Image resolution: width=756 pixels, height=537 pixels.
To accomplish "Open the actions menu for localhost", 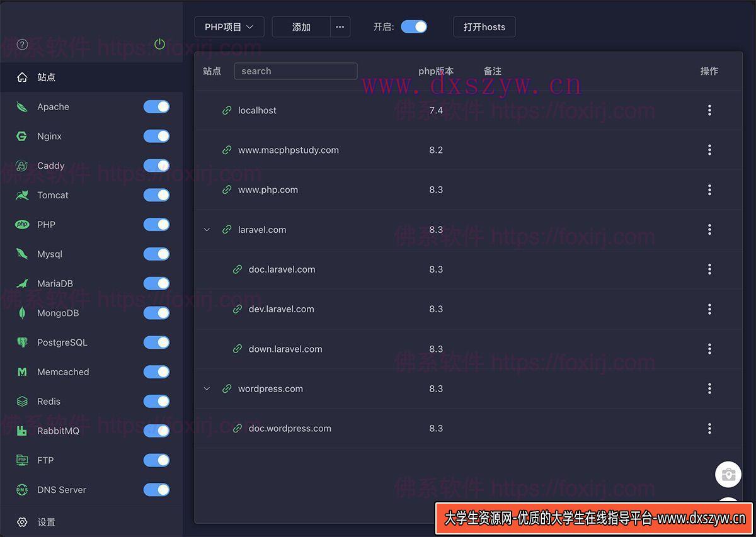I will (709, 110).
